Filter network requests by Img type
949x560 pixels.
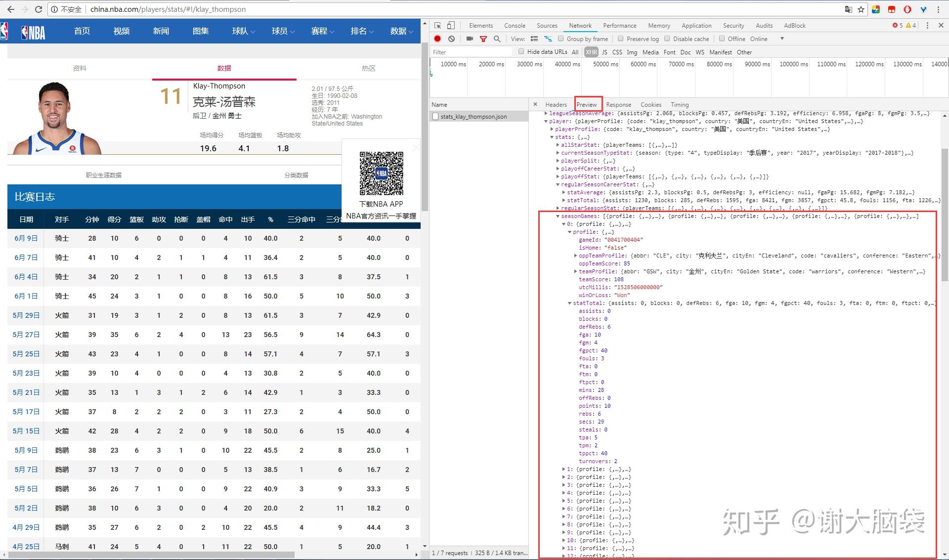coord(632,52)
